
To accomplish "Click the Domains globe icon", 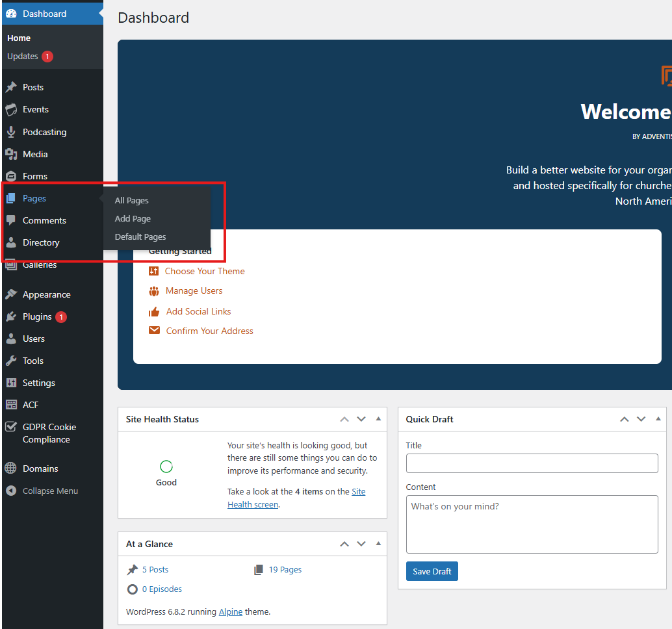I will [10, 469].
